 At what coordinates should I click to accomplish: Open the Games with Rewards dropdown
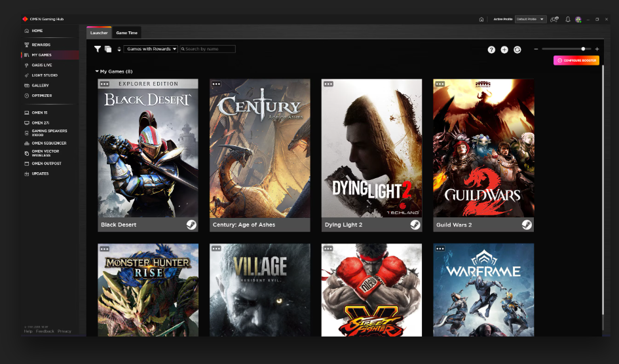[x=151, y=49]
